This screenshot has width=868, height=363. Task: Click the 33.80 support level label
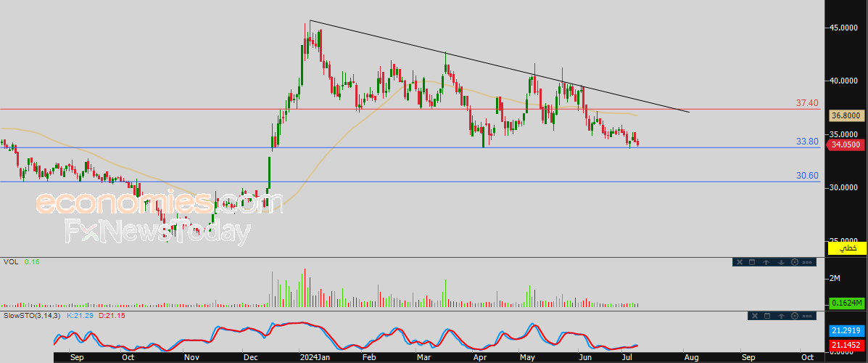(807, 142)
